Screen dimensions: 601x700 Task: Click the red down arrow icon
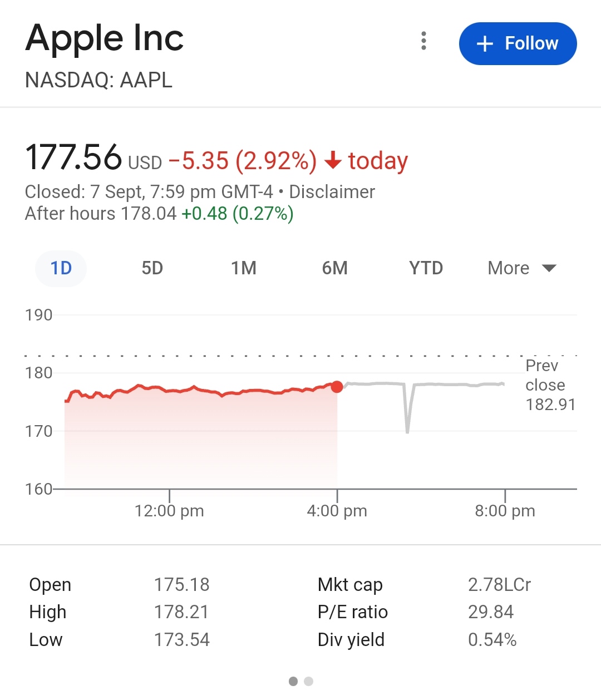[x=333, y=161]
